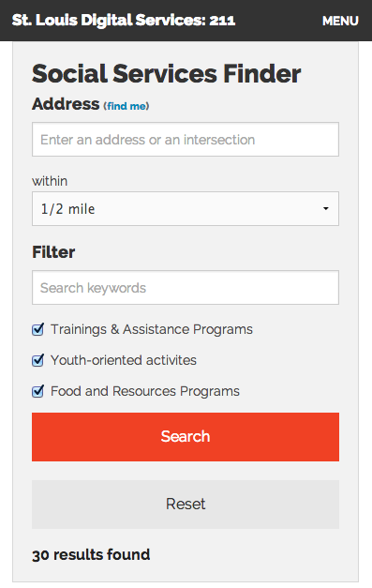This screenshot has height=588, width=372.
Task: Focus the address or intersection input field
Action: click(x=186, y=139)
